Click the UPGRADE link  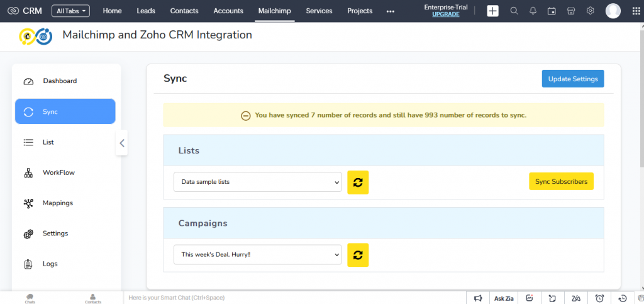[446, 14]
